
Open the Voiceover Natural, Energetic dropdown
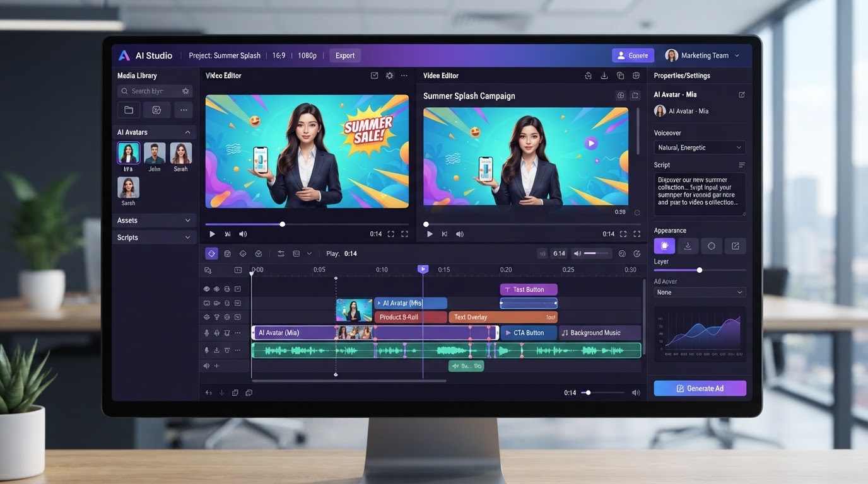pos(700,147)
